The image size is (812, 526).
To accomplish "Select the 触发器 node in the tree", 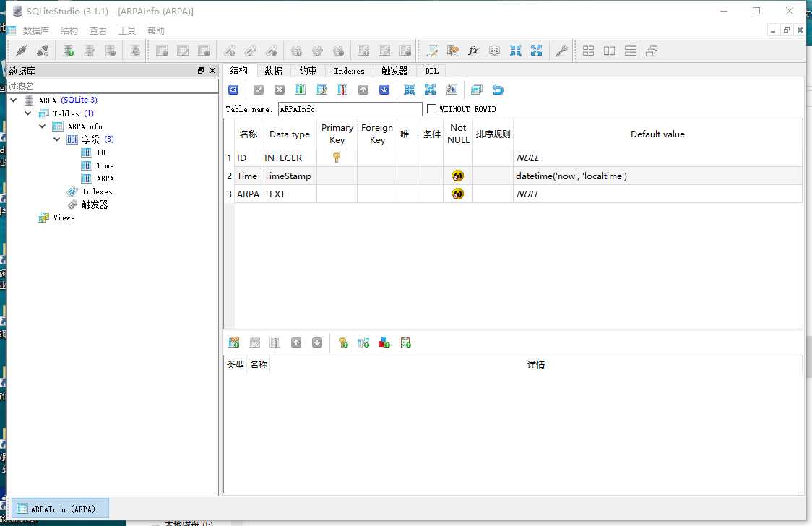I will click(95, 204).
